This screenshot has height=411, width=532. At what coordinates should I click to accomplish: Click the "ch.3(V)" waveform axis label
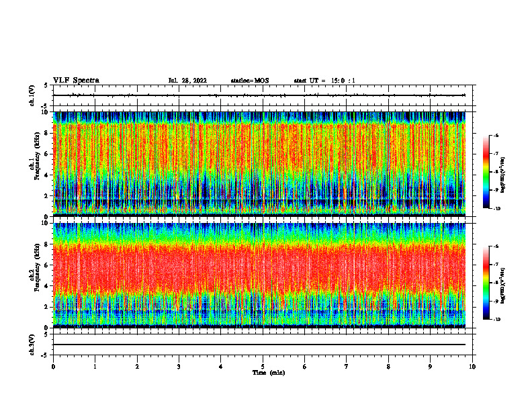[x=32, y=345]
